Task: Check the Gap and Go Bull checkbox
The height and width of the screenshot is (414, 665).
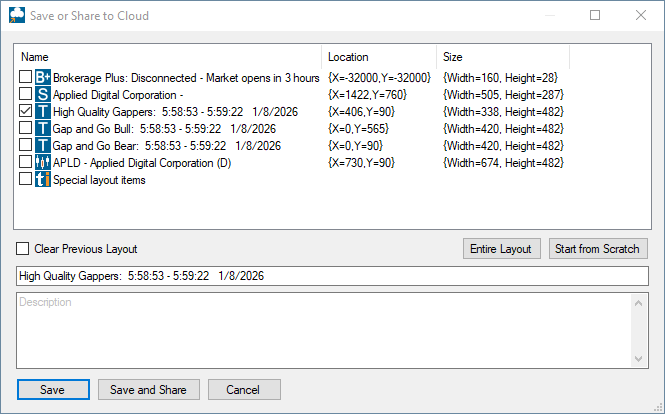Action: 25,128
